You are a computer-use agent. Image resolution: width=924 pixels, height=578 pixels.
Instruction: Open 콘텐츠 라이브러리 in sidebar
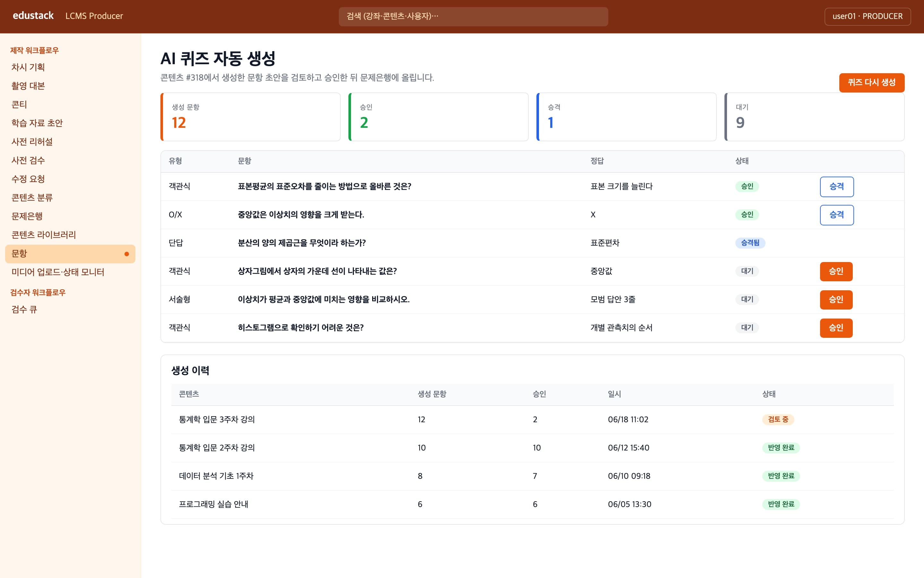click(x=70, y=235)
